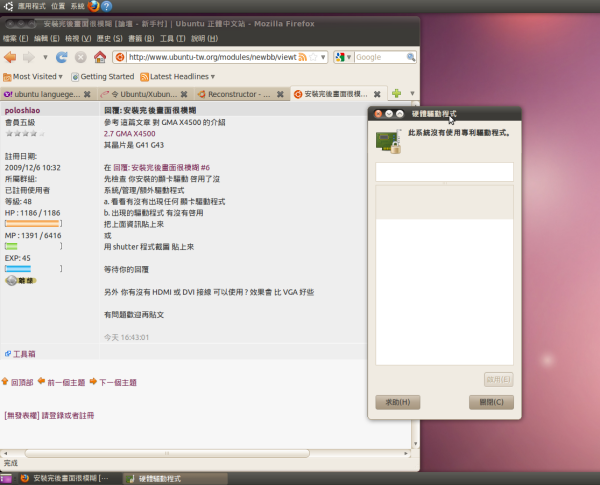Click 關閉(C) in hardware drivers dialog
Screen dimensions: 600x485
pos(491,402)
